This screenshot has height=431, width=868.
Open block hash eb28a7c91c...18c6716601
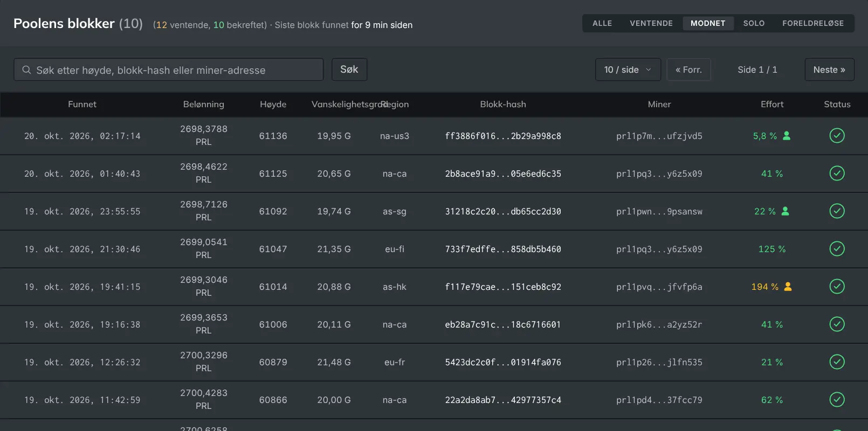[x=503, y=324]
